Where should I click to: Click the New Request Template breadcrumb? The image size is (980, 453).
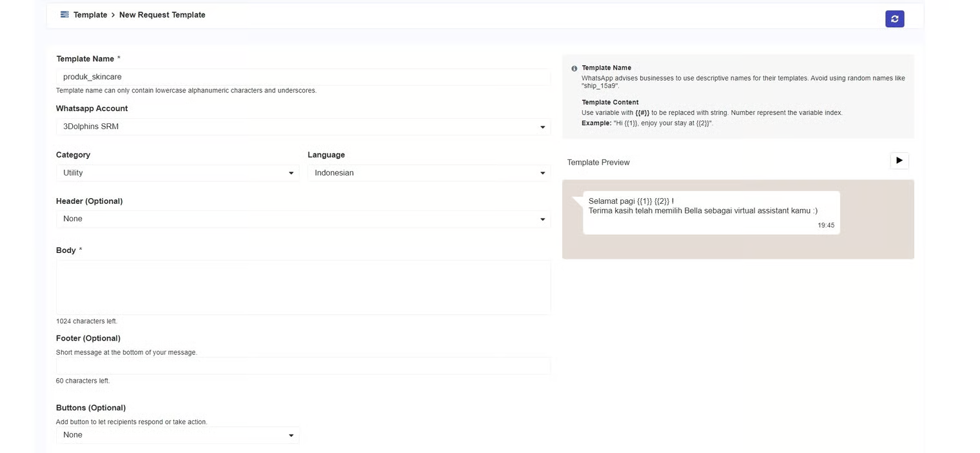pyautogui.click(x=162, y=15)
